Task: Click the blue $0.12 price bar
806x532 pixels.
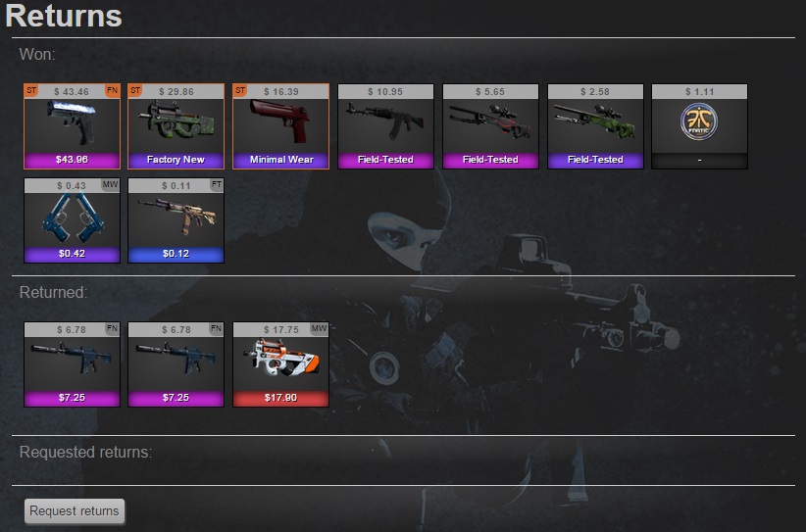Action: point(176,254)
